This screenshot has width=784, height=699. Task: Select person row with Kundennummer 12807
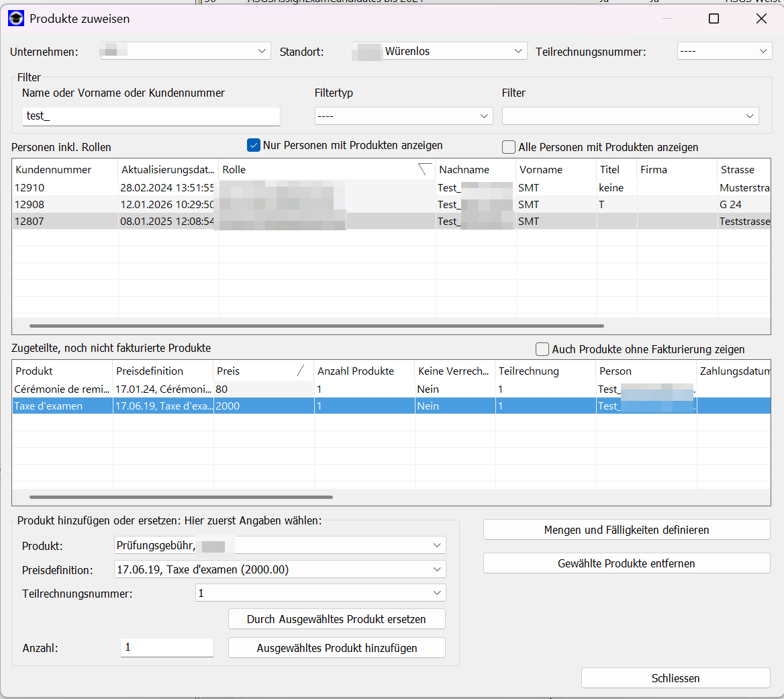pos(391,221)
